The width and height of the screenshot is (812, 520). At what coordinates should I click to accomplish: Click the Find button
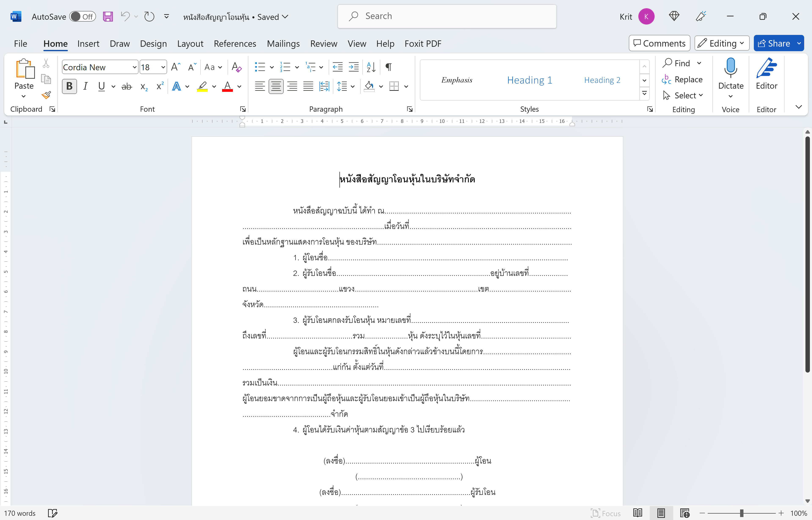click(x=677, y=63)
